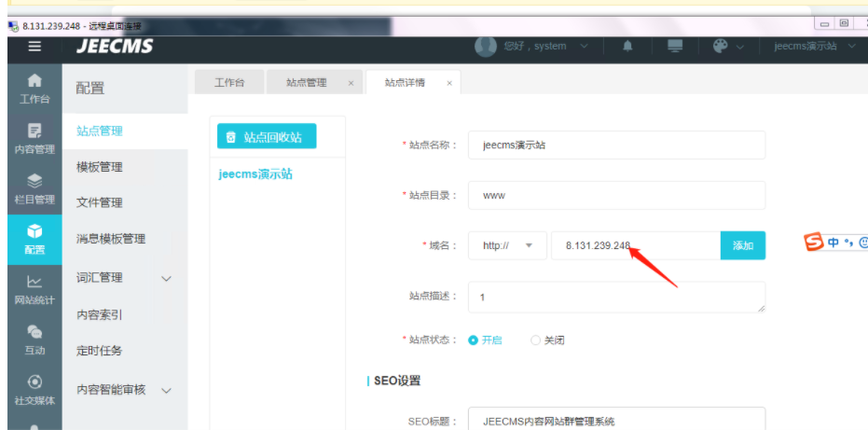The image size is (868, 430).
Task: Click the domain 8.131.239.248 input field
Action: (x=636, y=245)
